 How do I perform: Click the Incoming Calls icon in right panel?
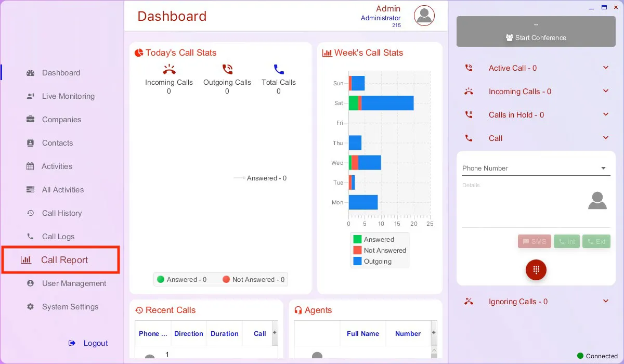469,92
